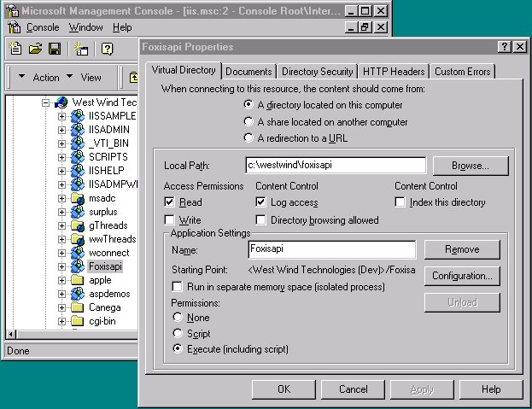Expand the IISSAMPLE tree node
The image size is (532, 409).
[61, 116]
